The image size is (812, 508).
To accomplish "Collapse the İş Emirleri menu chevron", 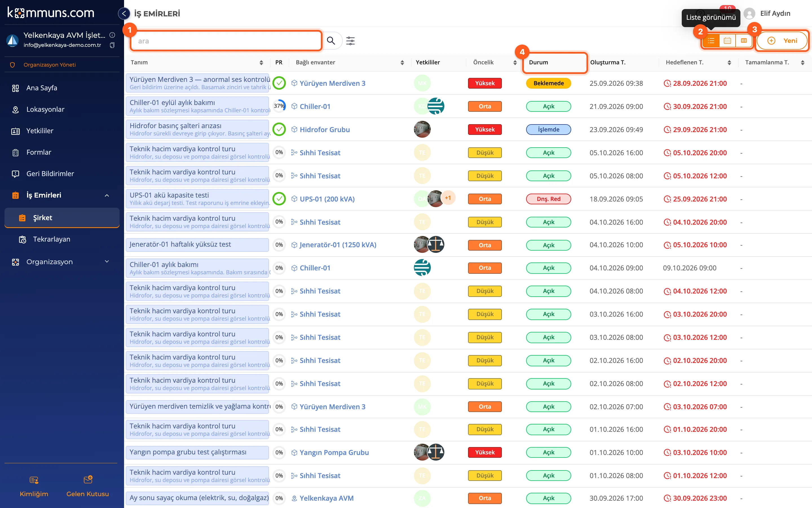I will point(107,195).
